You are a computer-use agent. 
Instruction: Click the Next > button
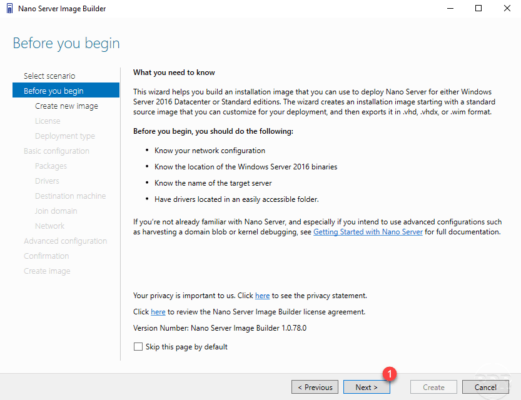click(x=366, y=387)
